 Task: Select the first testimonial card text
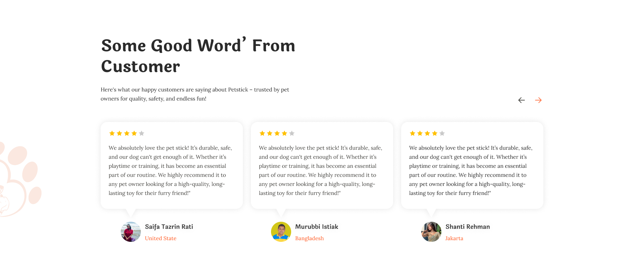tap(170, 170)
